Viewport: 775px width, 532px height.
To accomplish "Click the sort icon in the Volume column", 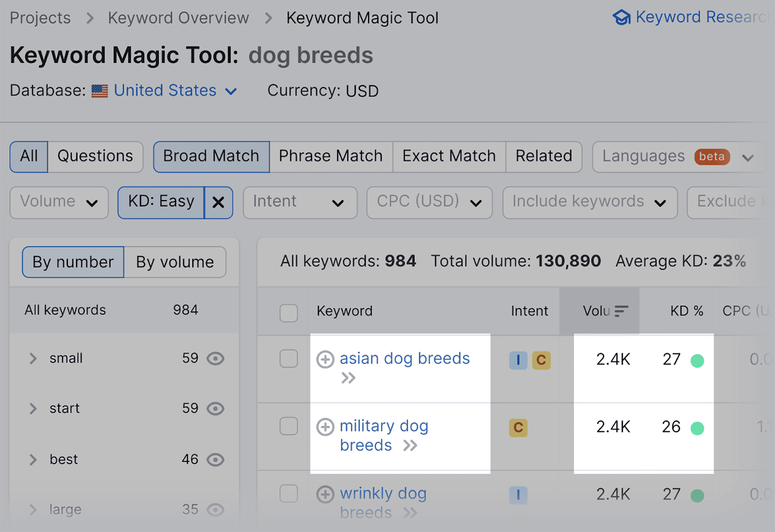I will tap(621, 312).
